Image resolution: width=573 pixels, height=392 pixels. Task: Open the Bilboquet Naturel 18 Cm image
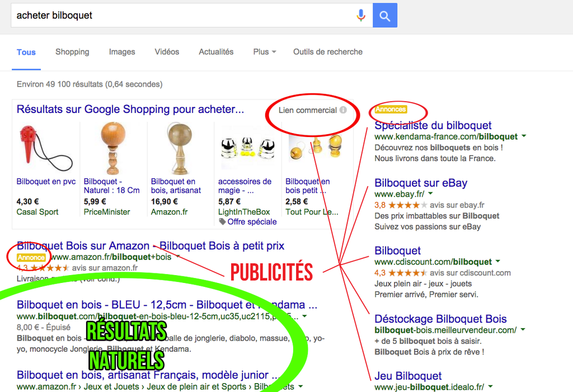pyautogui.click(x=113, y=148)
